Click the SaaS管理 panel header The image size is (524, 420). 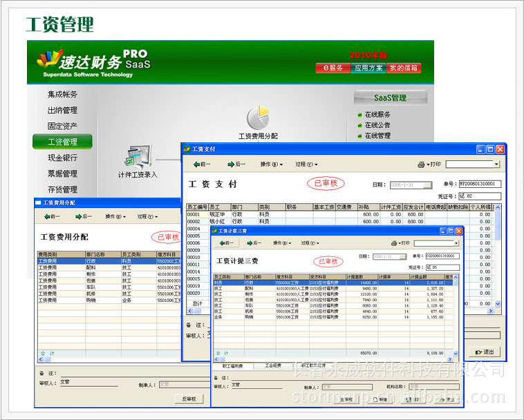coord(391,98)
